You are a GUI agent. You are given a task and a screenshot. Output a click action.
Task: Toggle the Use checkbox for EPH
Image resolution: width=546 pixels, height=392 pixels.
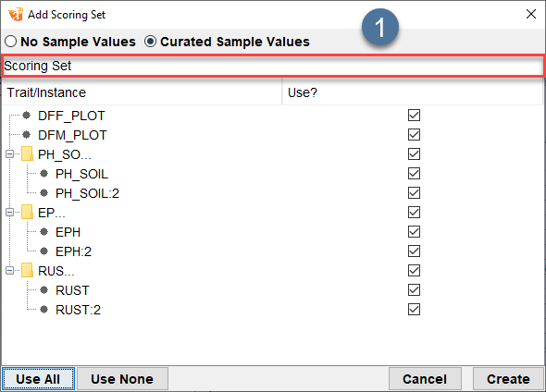pyautogui.click(x=414, y=232)
